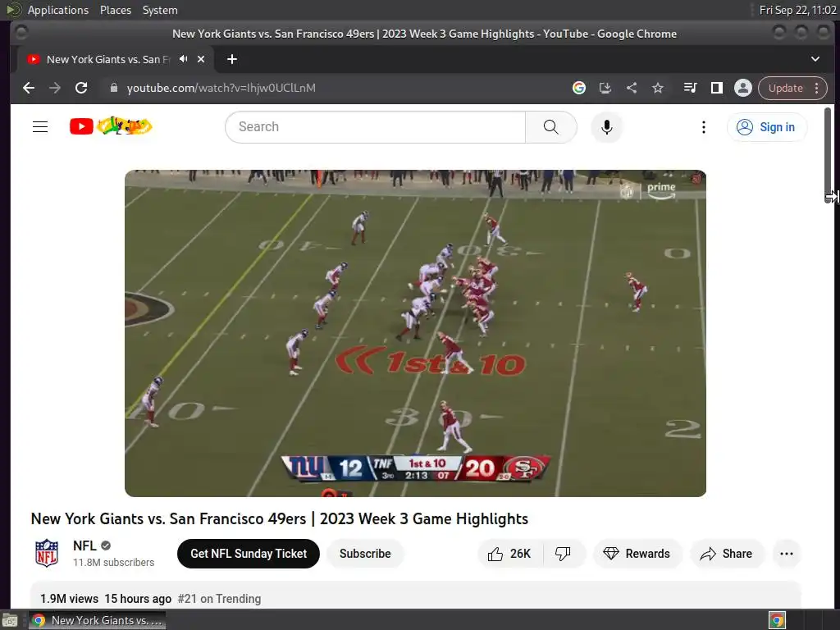The image size is (840, 630).
Task: Expand the tab search chevron
Action: [815, 59]
